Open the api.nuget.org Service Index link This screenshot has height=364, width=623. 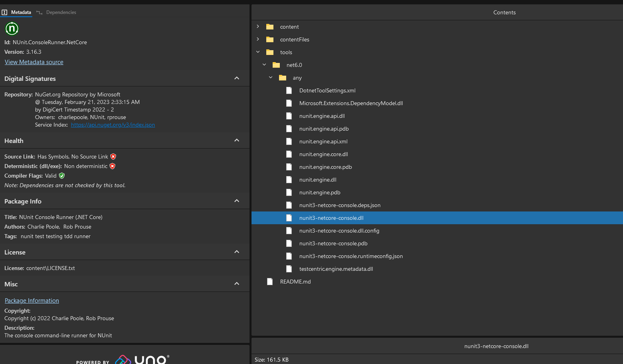(113, 125)
